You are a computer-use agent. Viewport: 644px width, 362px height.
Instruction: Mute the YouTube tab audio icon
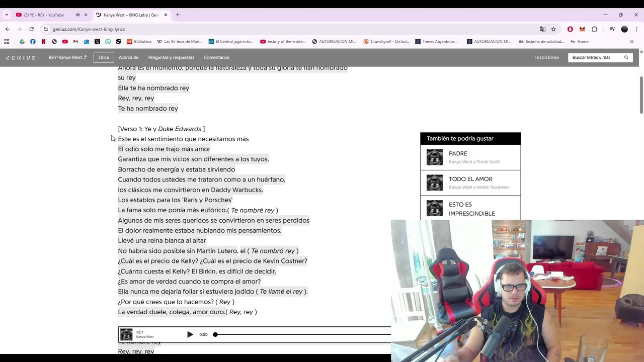click(77, 15)
